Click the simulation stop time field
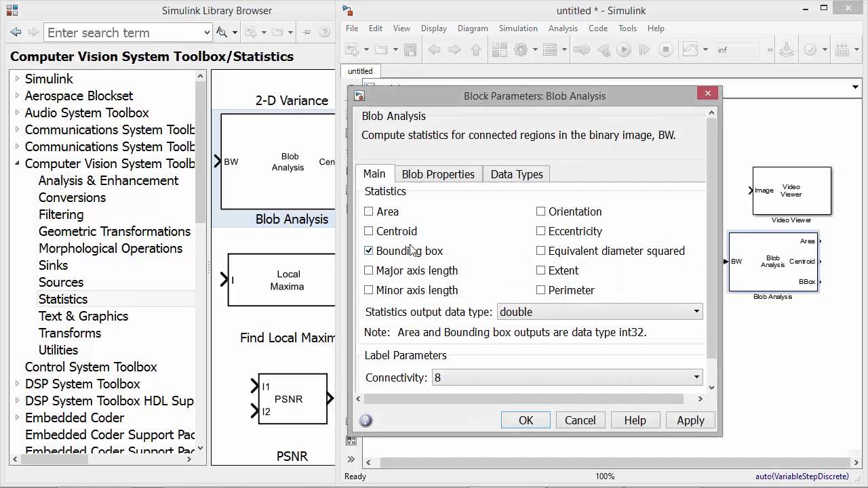Viewport: 868px width, 488px height. click(x=737, y=49)
